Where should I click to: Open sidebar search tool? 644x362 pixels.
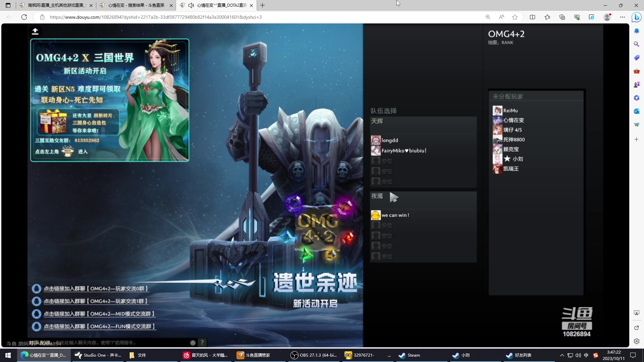point(637,44)
